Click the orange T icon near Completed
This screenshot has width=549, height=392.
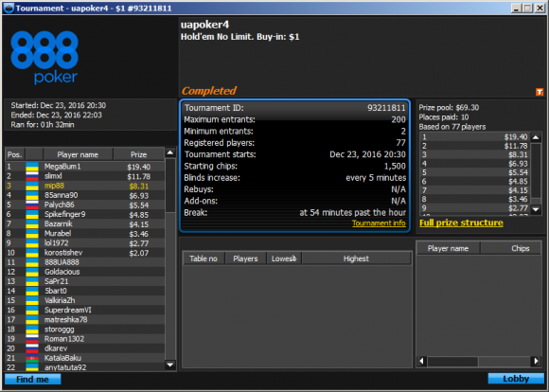[540, 92]
